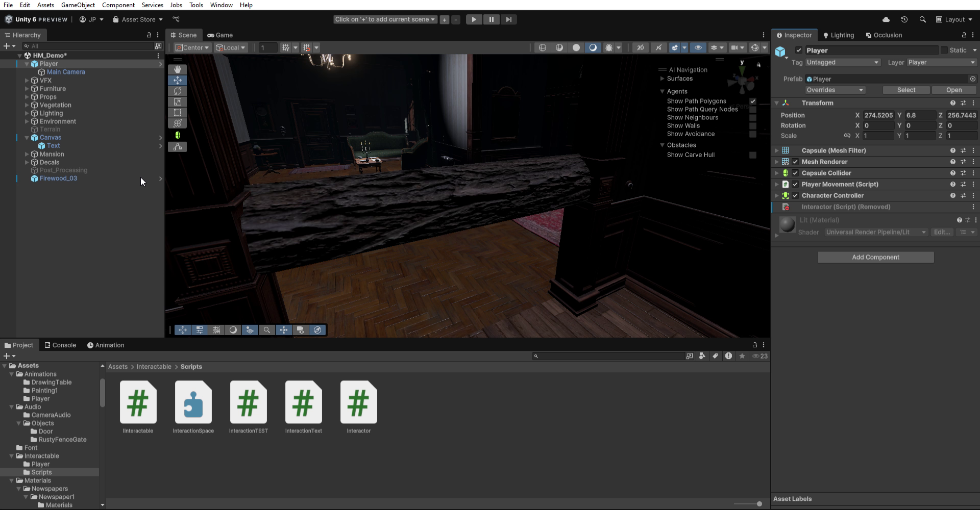Open the Component menu
The image size is (980, 510).
pos(118,5)
